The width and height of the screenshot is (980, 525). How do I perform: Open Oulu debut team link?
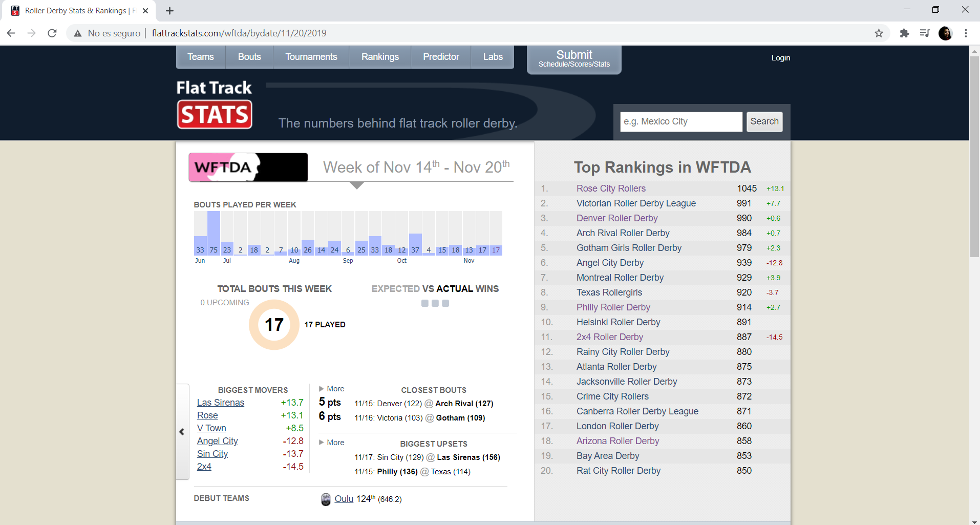tap(344, 499)
